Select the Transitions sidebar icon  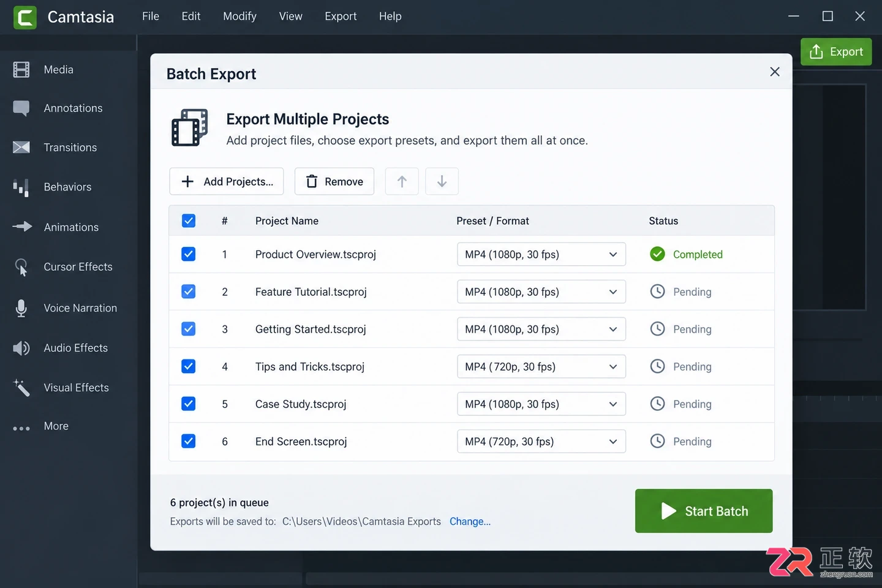(x=21, y=148)
